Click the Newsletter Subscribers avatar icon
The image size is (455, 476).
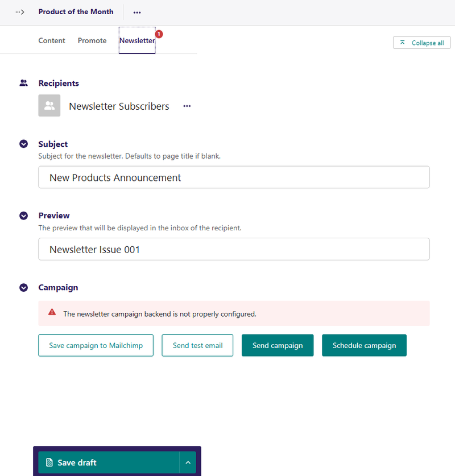(49, 106)
